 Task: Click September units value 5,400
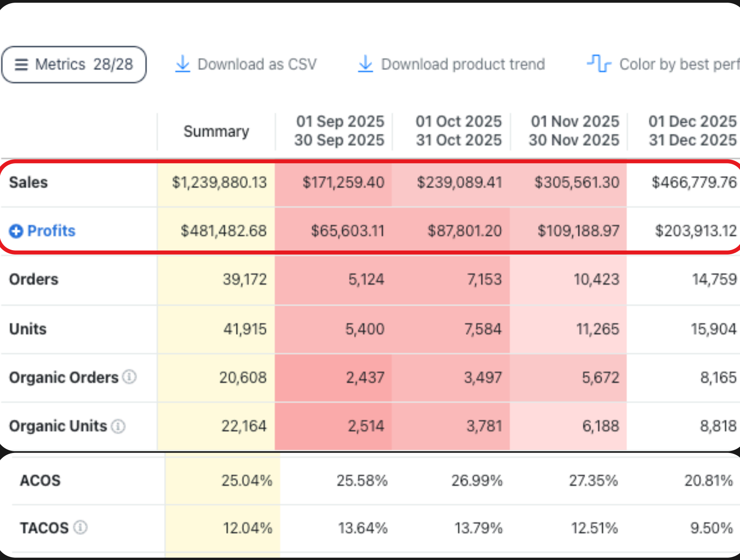(365, 329)
